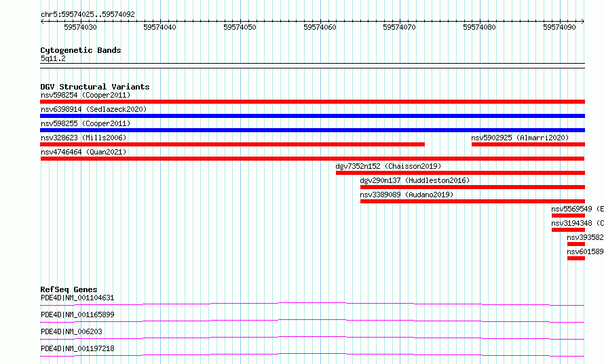Click the red bar under nsv598254
The image size is (604, 364).
[x=312, y=102]
